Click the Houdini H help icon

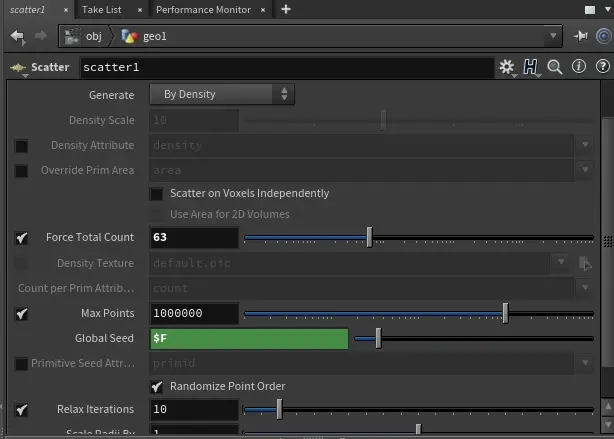click(531, 67)
